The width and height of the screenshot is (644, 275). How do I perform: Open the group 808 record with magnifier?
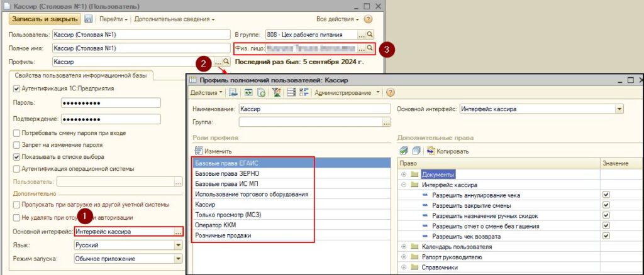[370, 35]
